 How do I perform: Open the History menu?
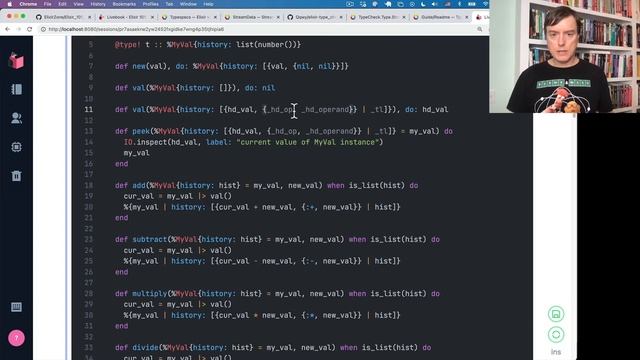pos(98,4)
